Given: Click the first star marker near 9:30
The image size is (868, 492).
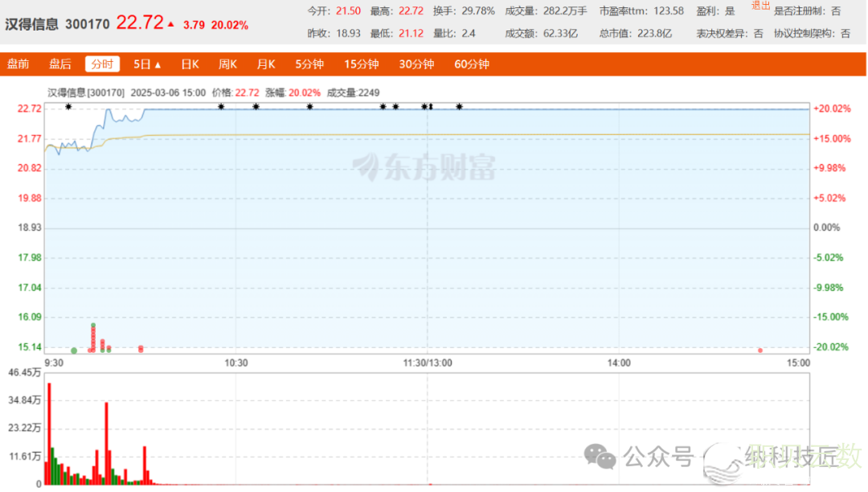Looking at the screenshot, I should point(68,106).
